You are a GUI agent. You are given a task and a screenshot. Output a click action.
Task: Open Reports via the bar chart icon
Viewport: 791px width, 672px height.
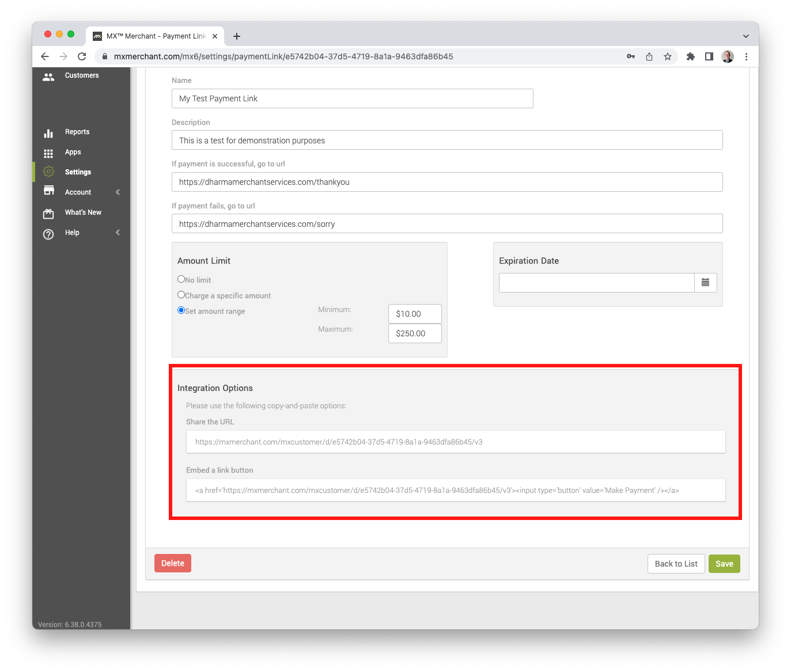coord(48,132)
